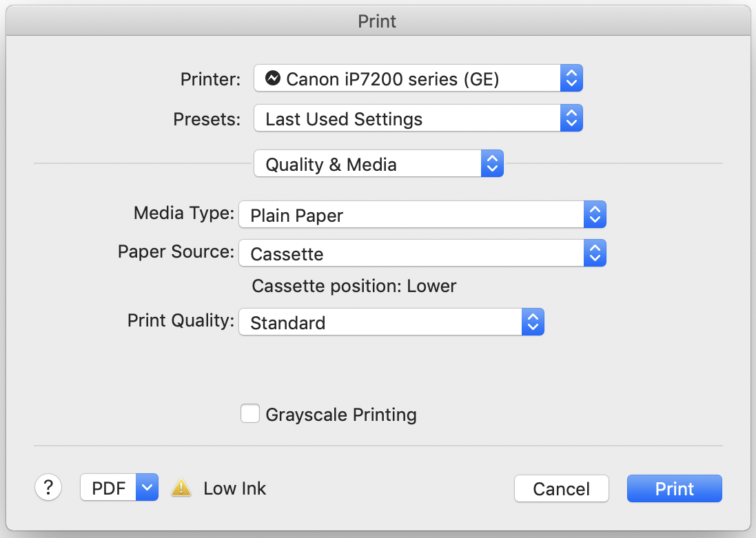Click the Paper Source: label
Image resolution: width=756 pixels, height=538 pixels.
pos(176,251)
